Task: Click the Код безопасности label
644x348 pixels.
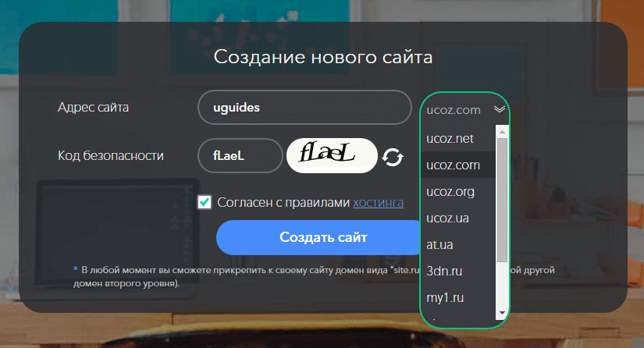Action: tap(111, 155)
